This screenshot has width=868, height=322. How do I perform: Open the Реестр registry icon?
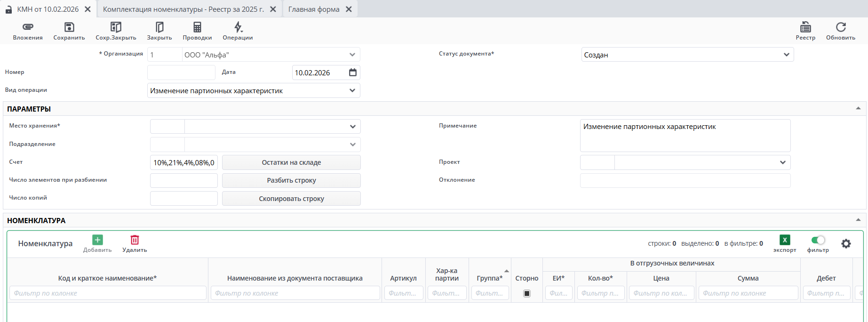point(805,27)
